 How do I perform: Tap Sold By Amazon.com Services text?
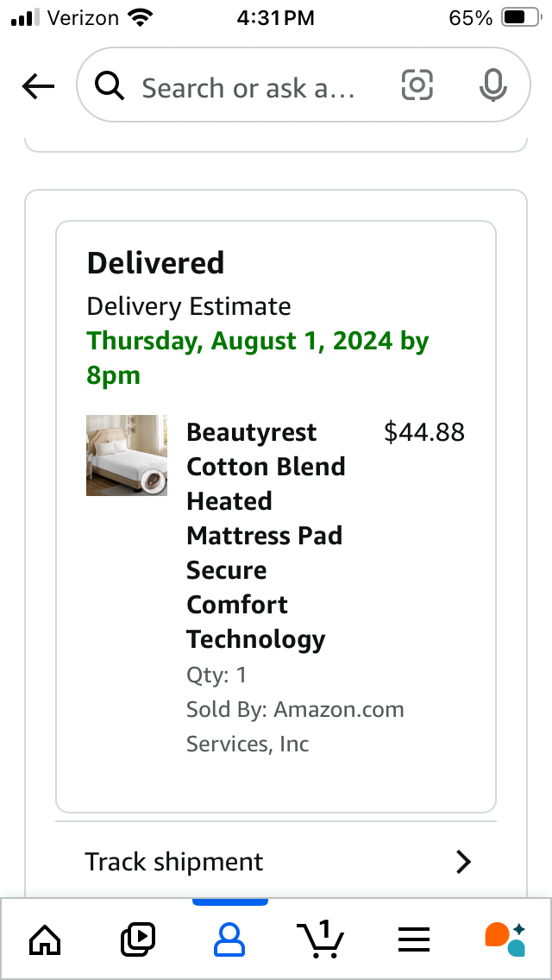[x=295, y=727]
